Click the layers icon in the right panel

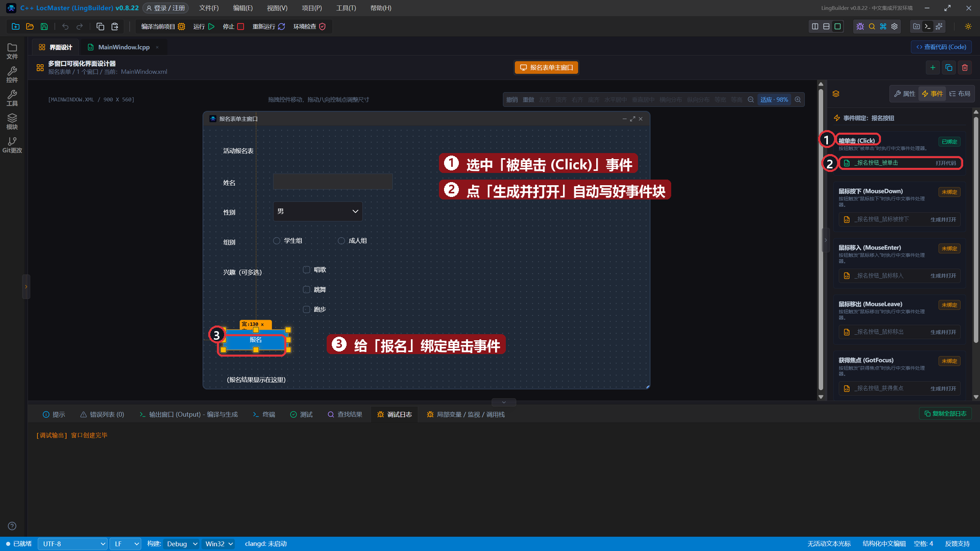click(x=836, y=94)
